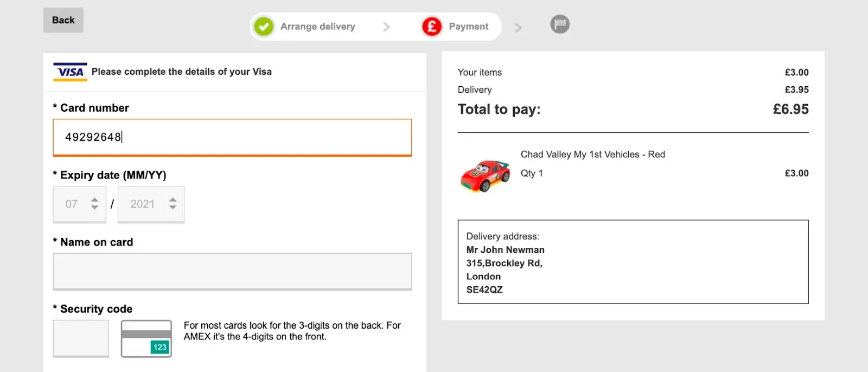Screen dimensions: 868x372
Task: Click the Visa logo icon
Action: point(70,72)
